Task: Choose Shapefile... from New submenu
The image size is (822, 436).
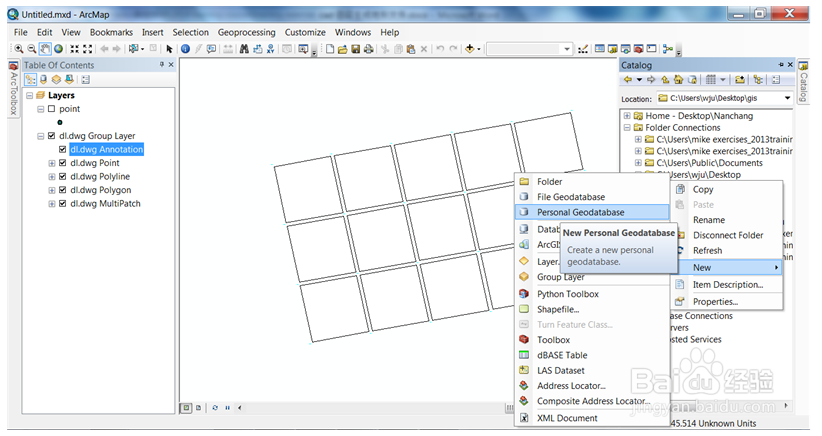Action: [x=592, y=309]
